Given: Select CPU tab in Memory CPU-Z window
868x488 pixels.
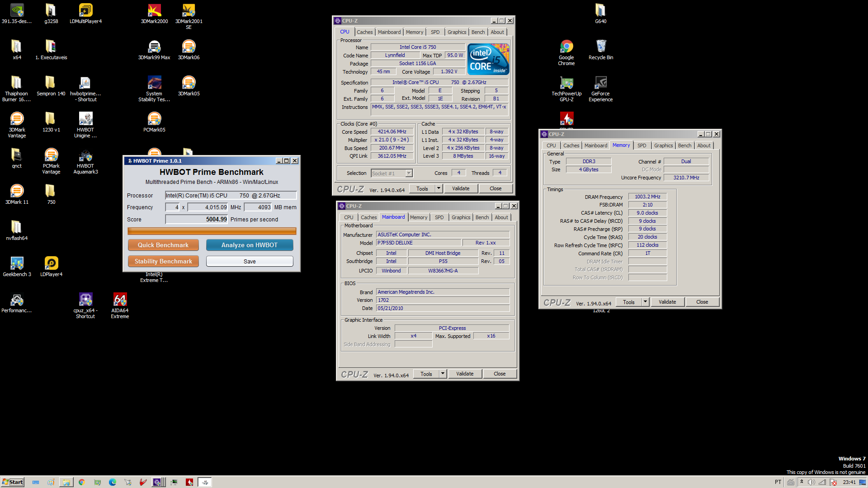Looking at the screenshot, I should (551, 145).
